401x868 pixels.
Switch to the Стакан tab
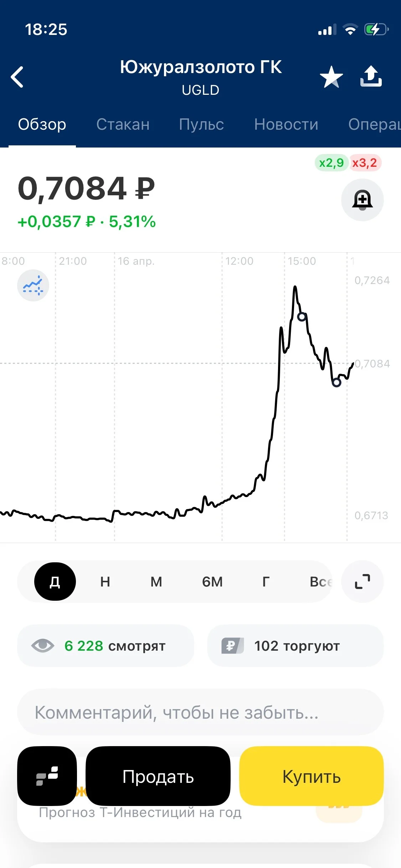coord(123,124)
